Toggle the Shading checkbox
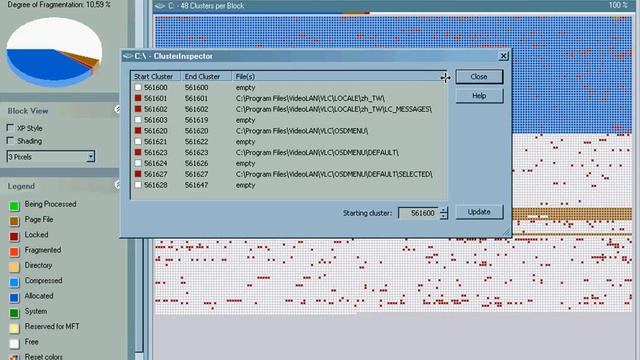The width and height of the screenshot is (640, 360). coord(10,140)
